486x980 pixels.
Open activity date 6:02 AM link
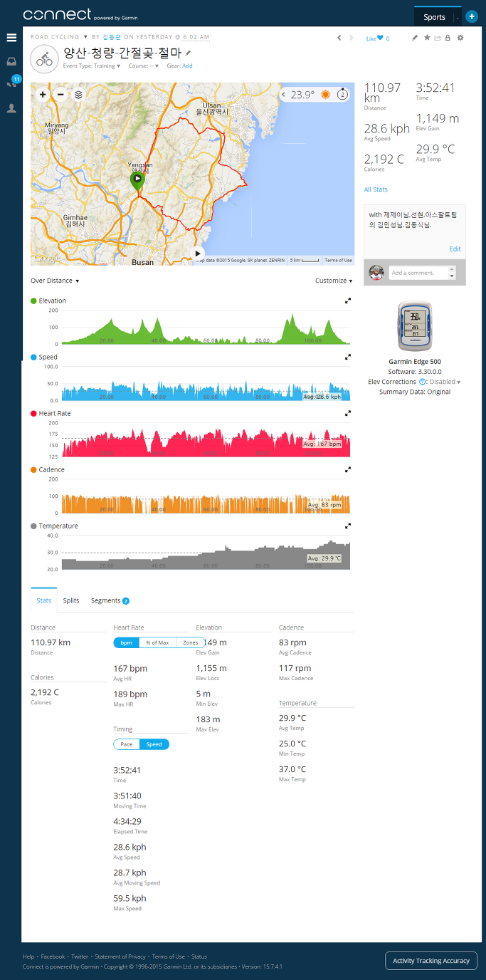coord(196,36)
